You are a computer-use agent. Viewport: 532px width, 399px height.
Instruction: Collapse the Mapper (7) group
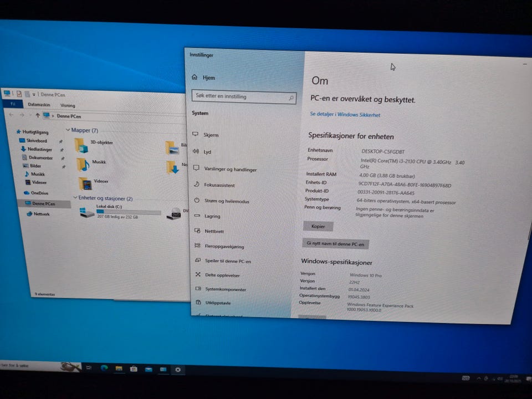[x=68, y=130]
